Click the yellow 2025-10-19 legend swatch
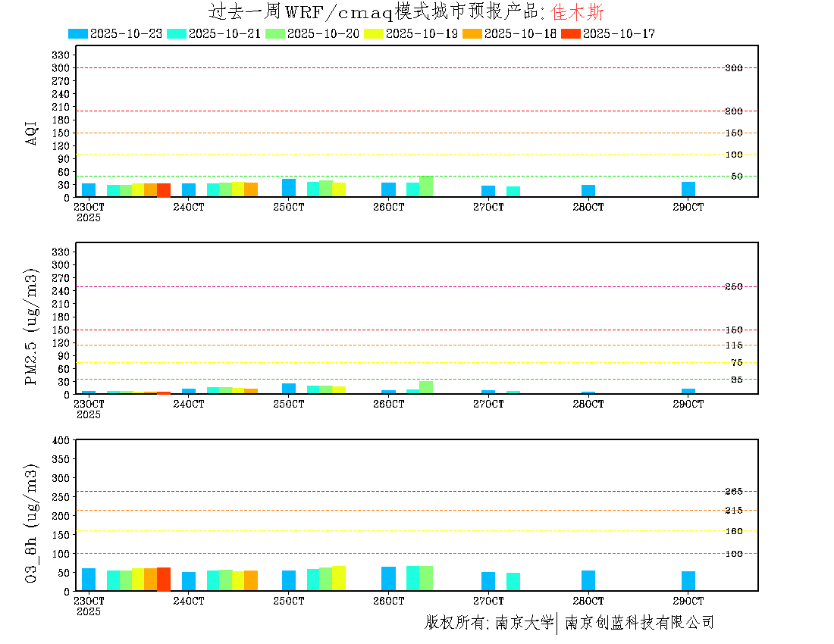 (x=374, y=33)
